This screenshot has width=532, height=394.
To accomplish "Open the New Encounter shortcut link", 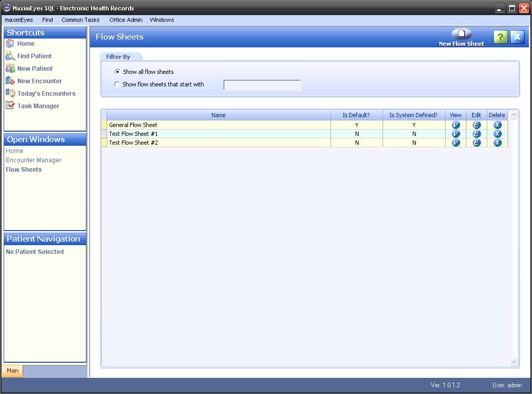I will pyautogui.click(x=40, y=81).
